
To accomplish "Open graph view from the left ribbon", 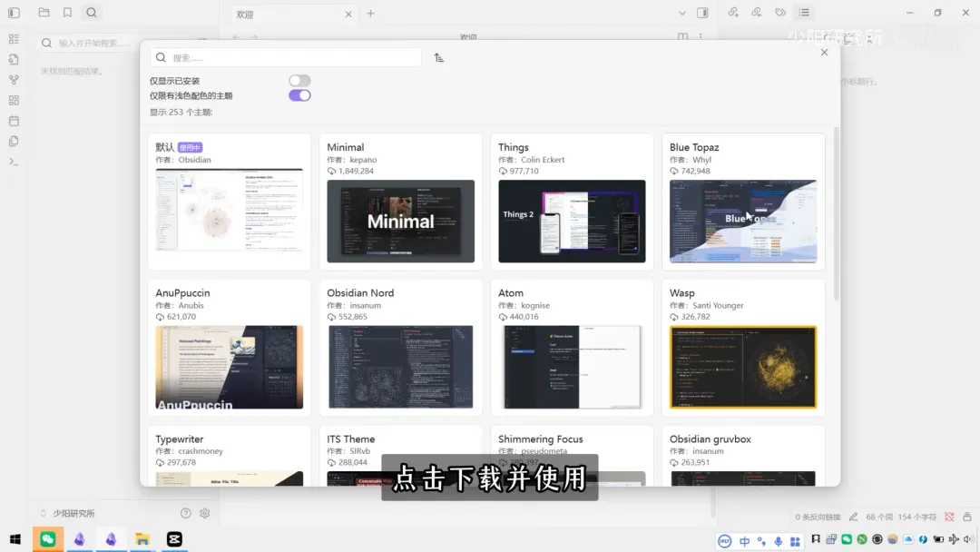I will click(14, 80).
